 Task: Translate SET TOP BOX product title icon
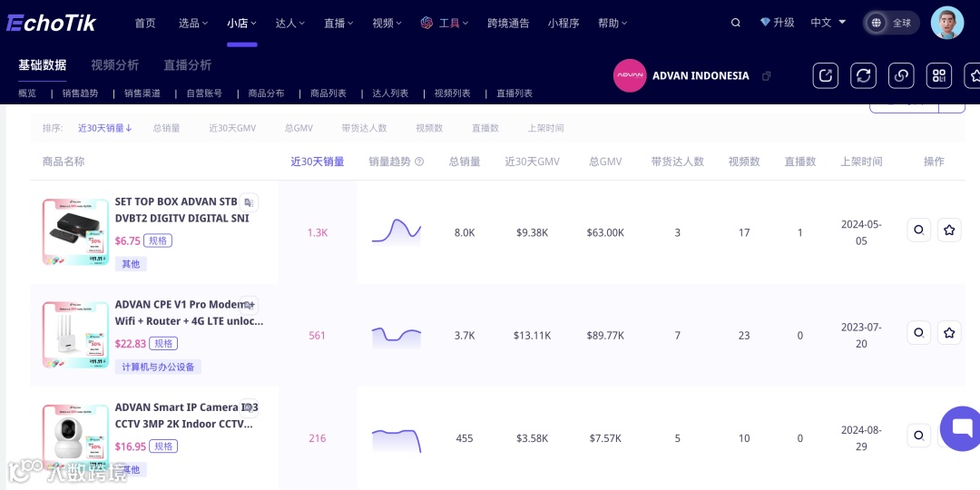(x=249, y=202)
